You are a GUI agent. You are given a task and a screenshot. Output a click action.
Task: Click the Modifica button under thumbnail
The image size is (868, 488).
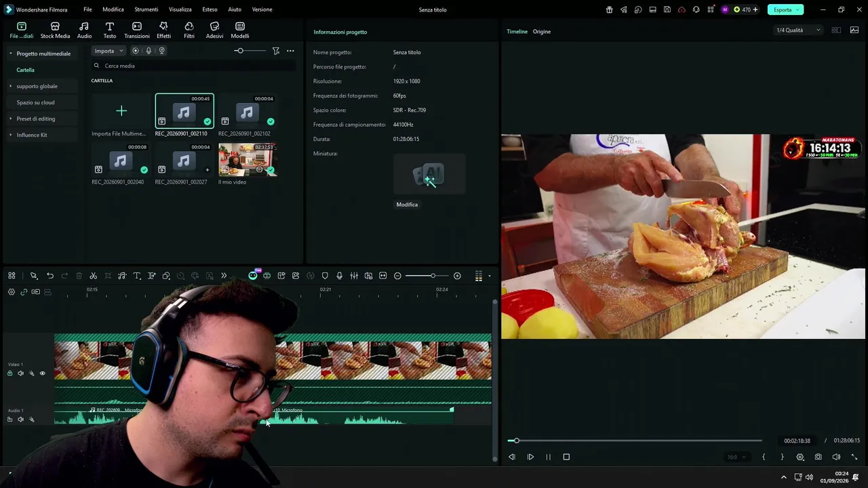pos(407,205)
